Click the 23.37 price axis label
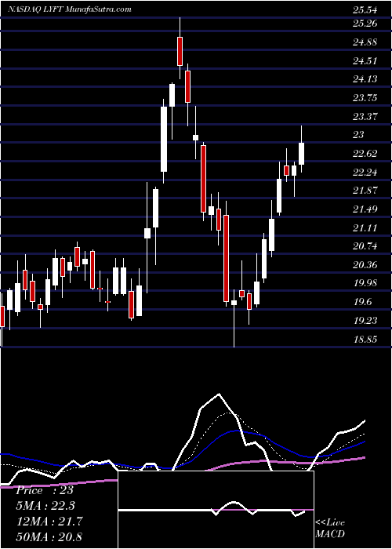Viewport: 392px width, 549px height. (365, 117)
